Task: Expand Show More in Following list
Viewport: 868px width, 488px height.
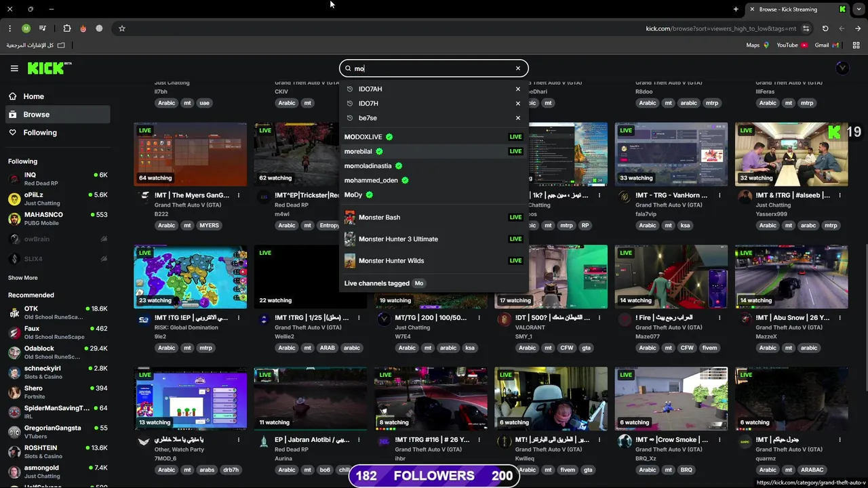Action: click(x=23, y=278)
